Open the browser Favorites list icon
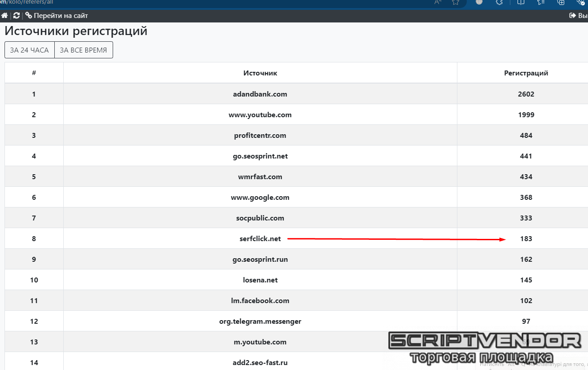The height and width of the screenshot is (370, 588). point(540,2)
